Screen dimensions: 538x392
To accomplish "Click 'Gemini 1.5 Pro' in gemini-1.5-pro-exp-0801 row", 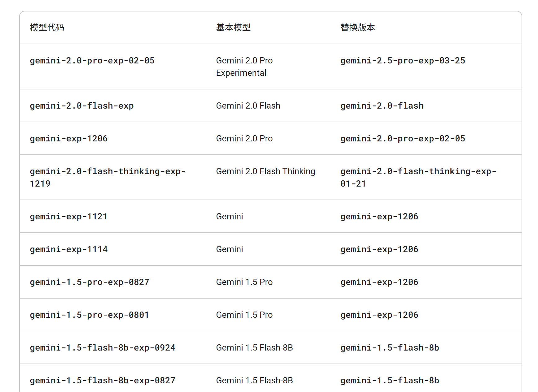I will [x=244, y=315].
